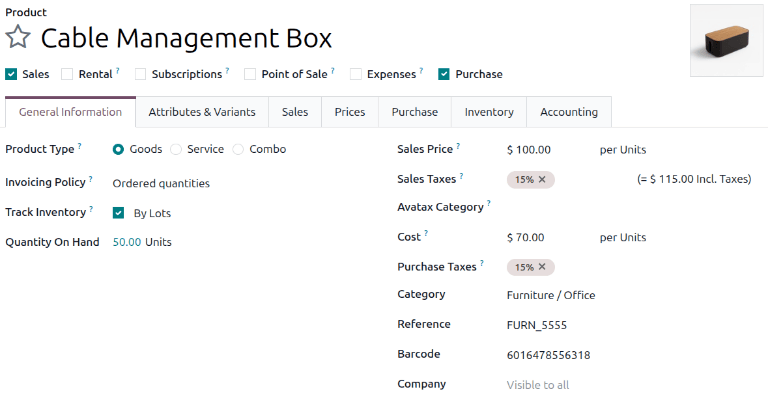Show help tooltip for Rental option
The width and height of the screenshot is (768, 398).
pos(118,71)
